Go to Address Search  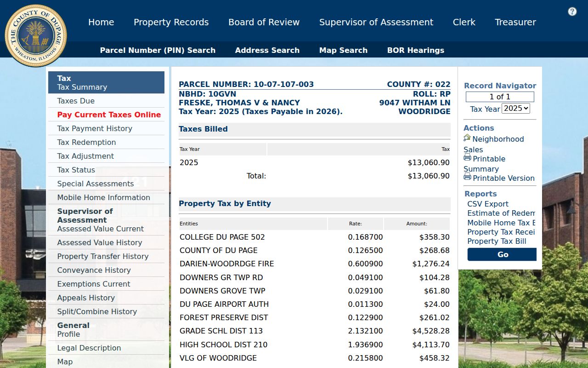267,50
